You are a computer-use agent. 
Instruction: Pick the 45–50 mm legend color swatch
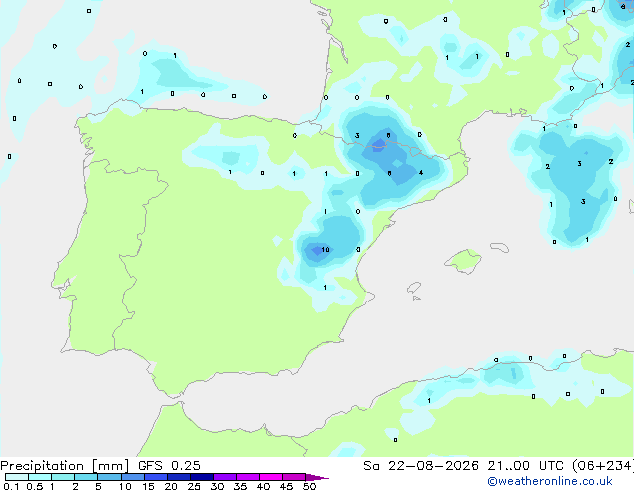point(294,477)
